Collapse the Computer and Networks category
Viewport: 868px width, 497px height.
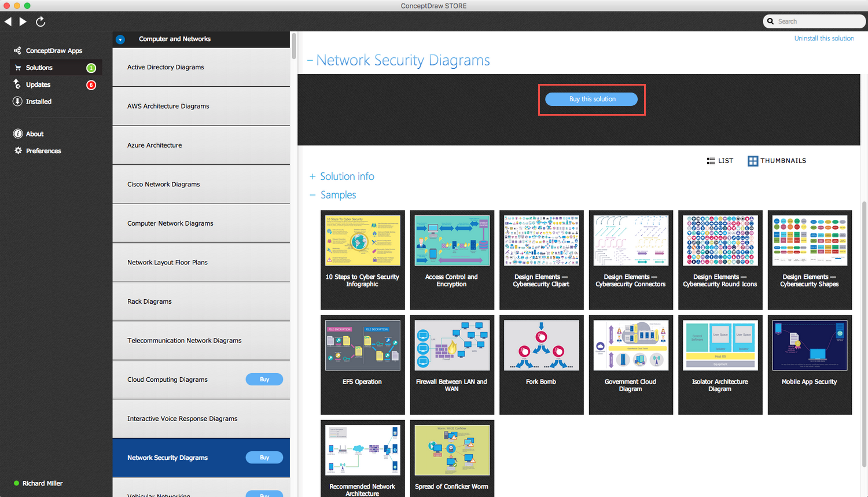coord(120,39)
